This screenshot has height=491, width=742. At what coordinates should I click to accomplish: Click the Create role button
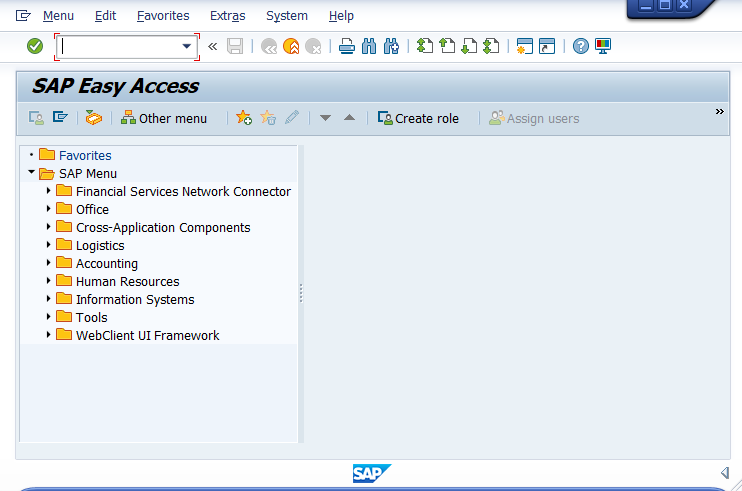[x=418, y=118]
